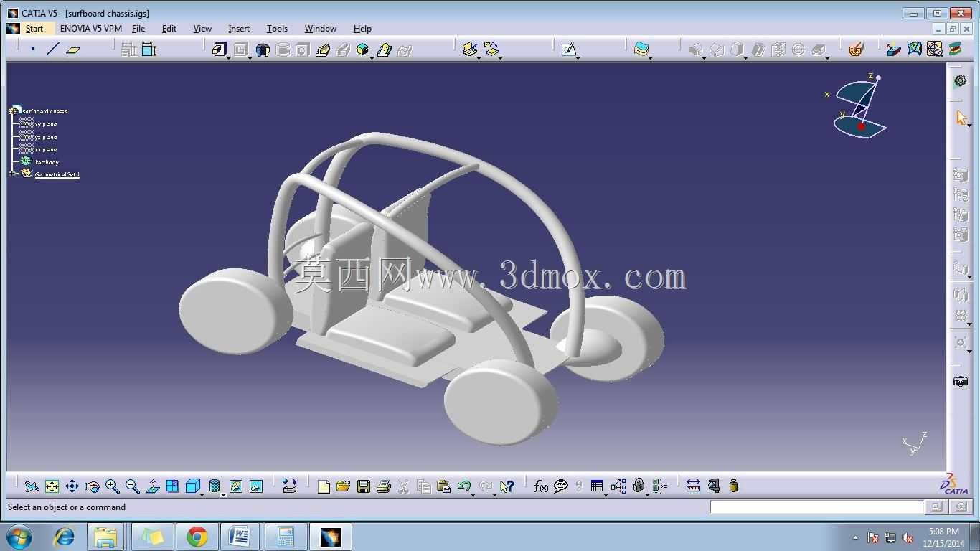Open Internet Explorer from taskbar
980x551 pixels.
coord(65,537)
